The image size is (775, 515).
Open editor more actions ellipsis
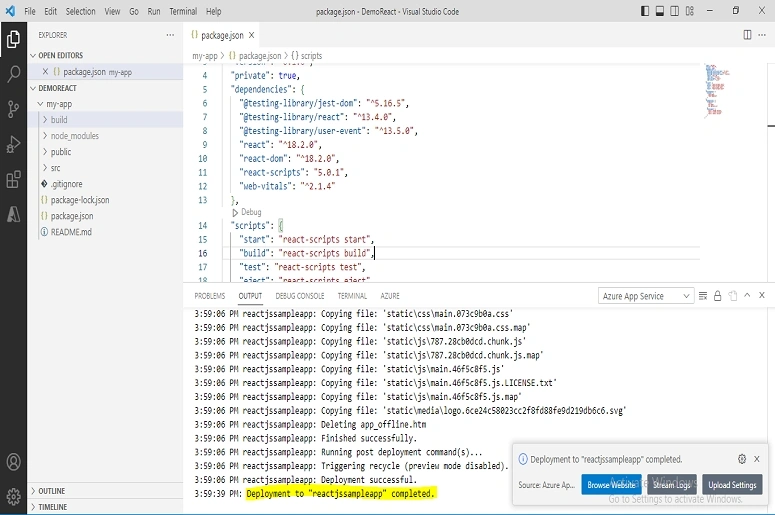click(762, 35)
